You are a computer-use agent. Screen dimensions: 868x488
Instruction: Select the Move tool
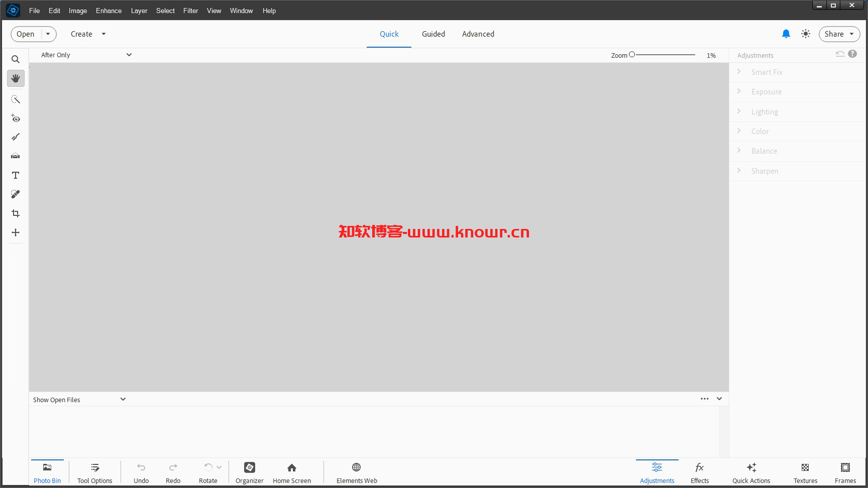click(16, 232)
